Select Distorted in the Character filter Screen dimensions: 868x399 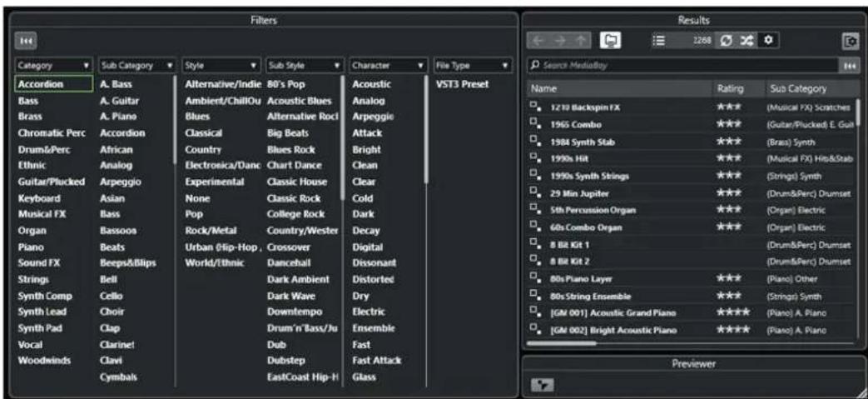click(x=373, y=279)
